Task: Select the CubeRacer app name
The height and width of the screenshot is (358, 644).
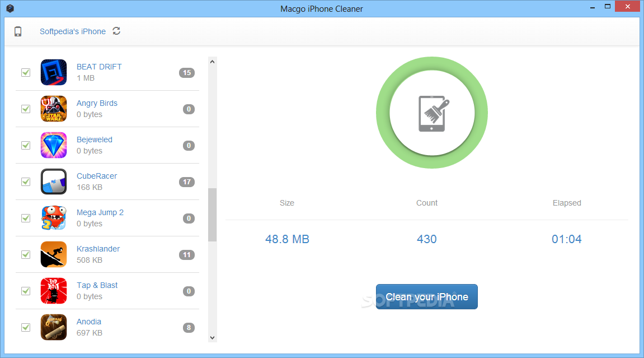Action: (97, 176)
